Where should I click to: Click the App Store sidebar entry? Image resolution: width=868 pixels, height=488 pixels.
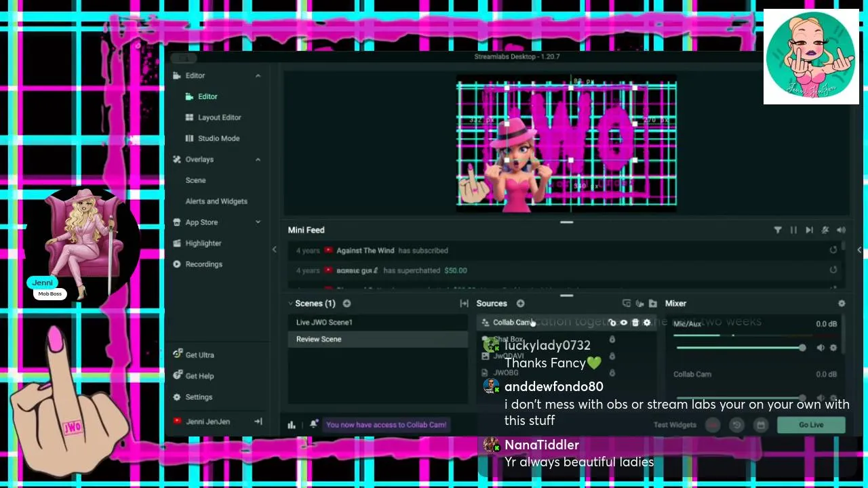click(195, 222)
